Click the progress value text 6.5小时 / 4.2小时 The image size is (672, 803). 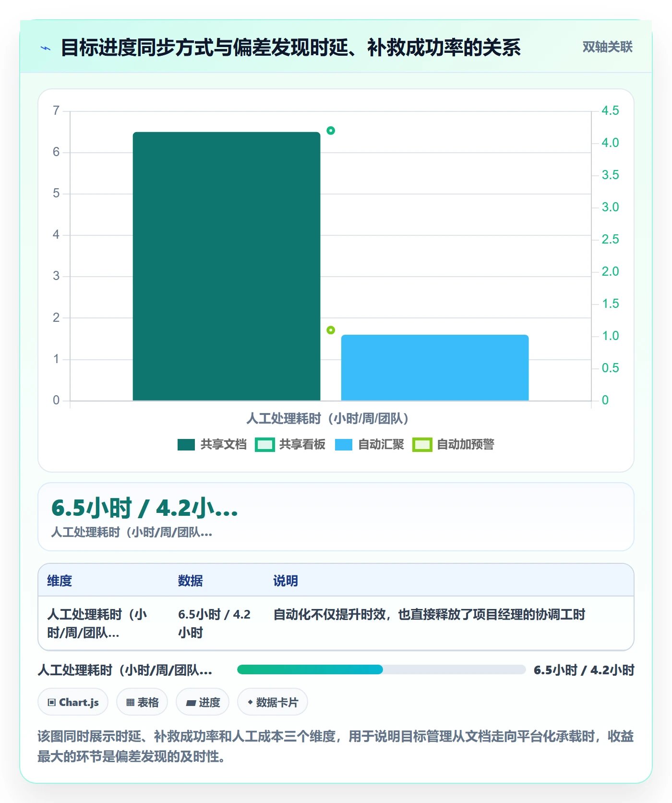point(584,670)
